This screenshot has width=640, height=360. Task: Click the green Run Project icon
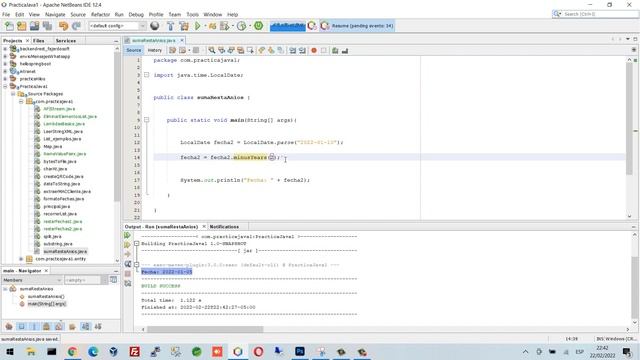click(198, 26)
